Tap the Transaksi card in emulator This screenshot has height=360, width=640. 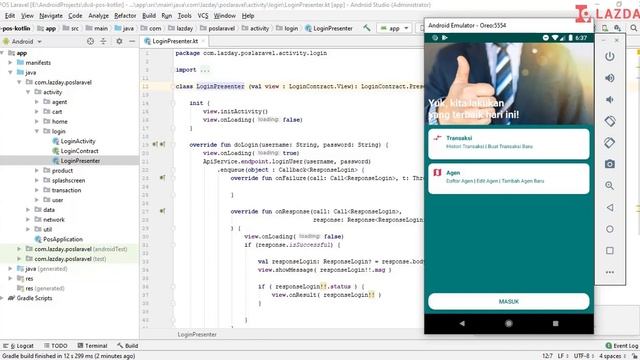[x=509, y=144]
